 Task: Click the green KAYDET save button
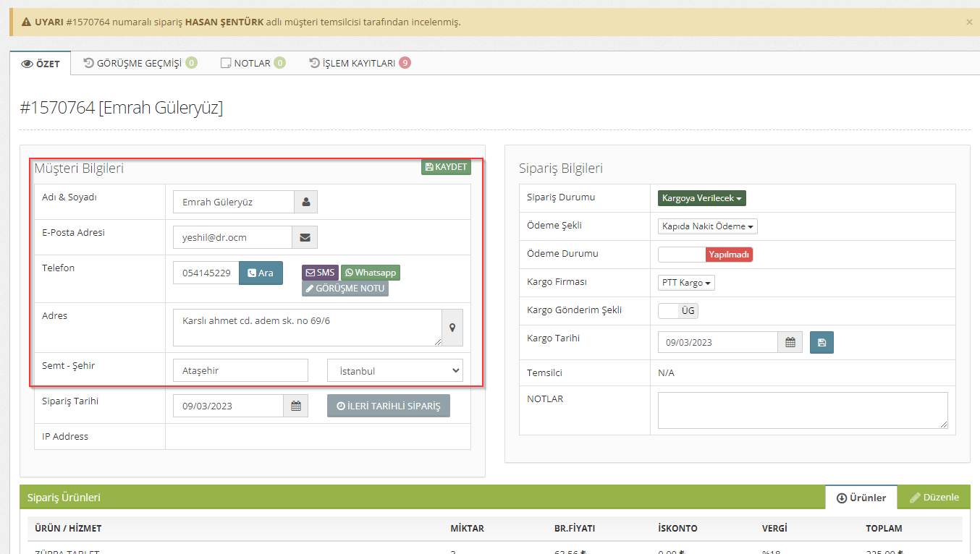[x=446, y=167]
